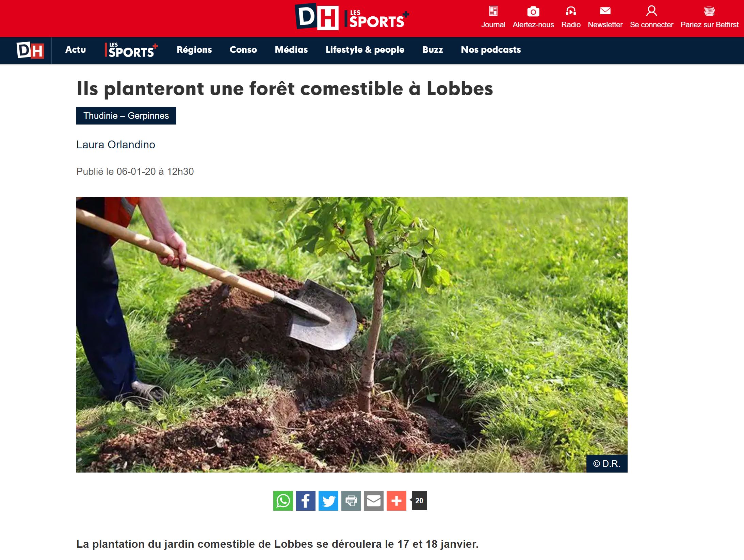Click the Thudinie – Gerpinnes tag

(x=126, y=116)
